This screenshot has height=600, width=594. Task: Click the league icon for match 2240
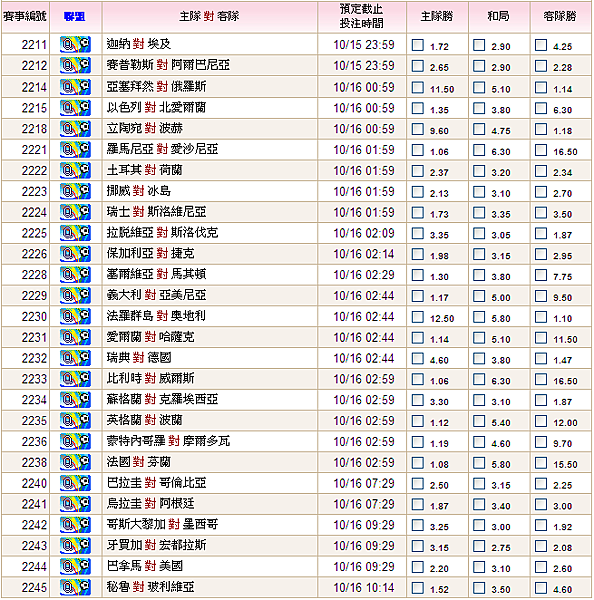pos(75,483)
